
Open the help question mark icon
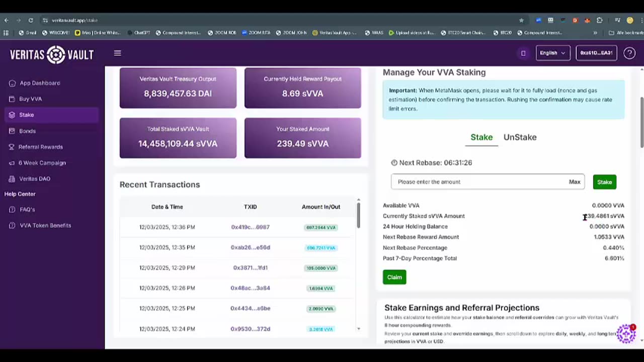[629, 53]
